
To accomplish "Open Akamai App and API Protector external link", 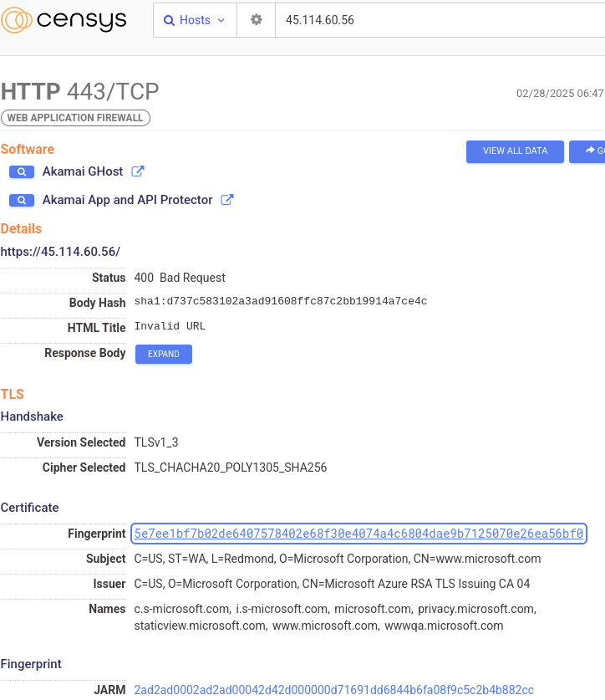I will click(x=227, y=201).
